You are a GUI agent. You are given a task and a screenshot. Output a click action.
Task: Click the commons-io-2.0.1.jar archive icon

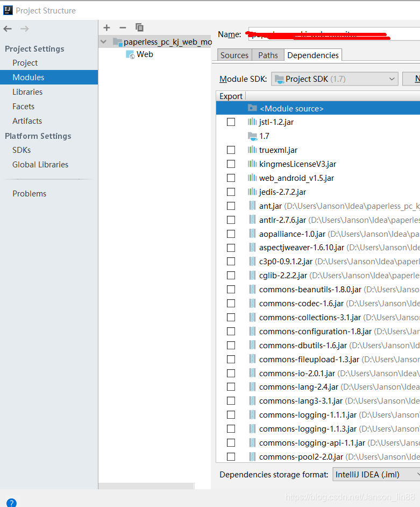coord(252,373)
